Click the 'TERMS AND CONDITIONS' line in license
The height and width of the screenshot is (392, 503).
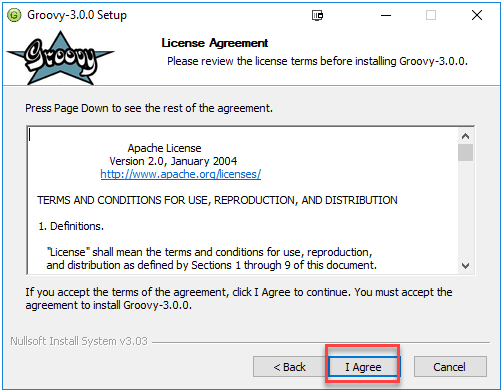coord(217,200)
